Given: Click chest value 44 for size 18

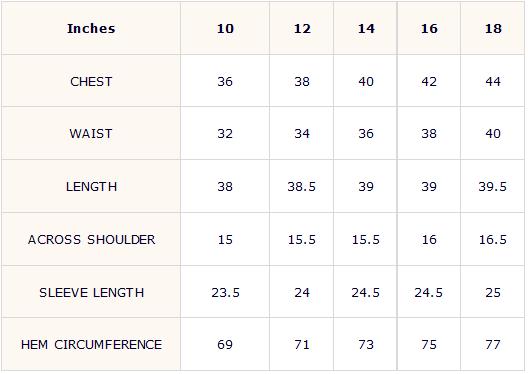Looking at the screenshot, I should (x=493, y=81).
